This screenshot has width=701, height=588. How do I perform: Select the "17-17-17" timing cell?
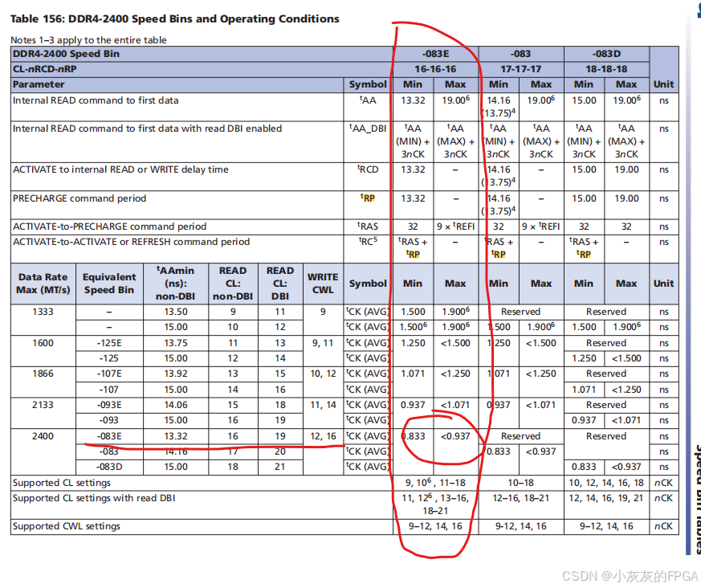(x=520, y=69)
